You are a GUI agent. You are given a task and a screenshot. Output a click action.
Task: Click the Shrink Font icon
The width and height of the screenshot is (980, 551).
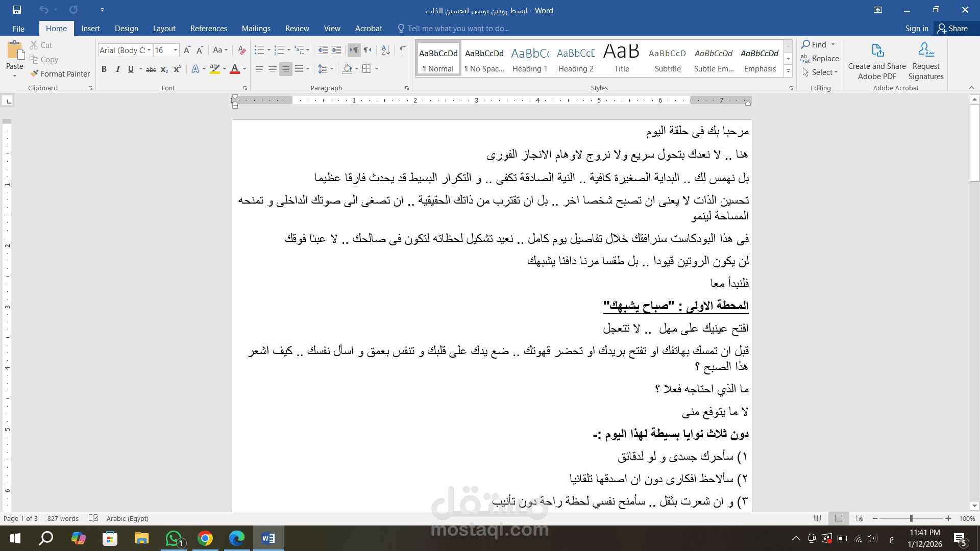(200, 50)
